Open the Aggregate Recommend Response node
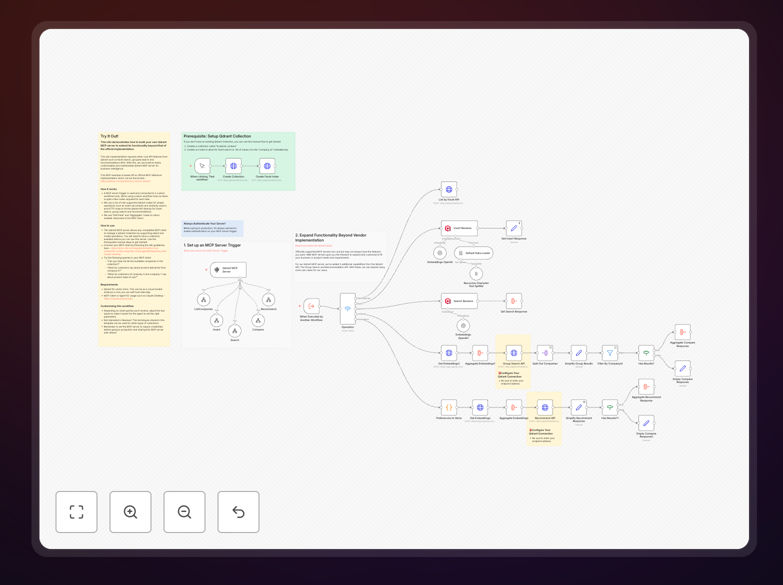This screenshot has width=783, height=585. [646, 387]
